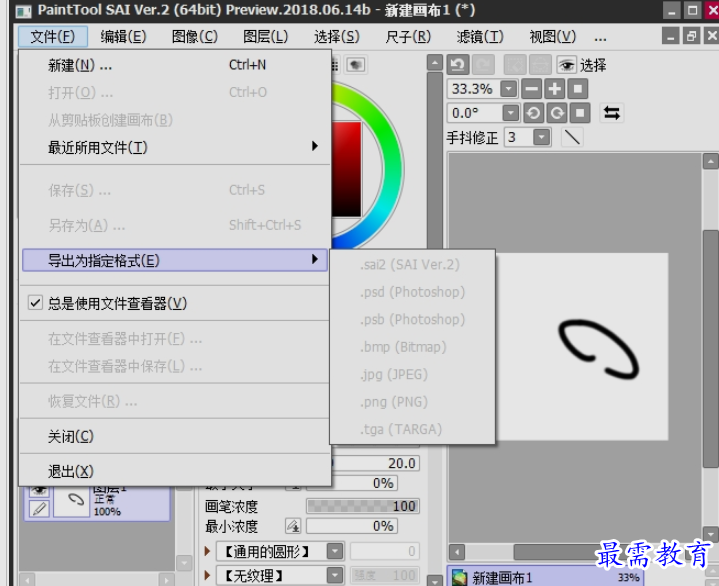
Task: Reset canvas rotation square button
Action: (580, 112)
